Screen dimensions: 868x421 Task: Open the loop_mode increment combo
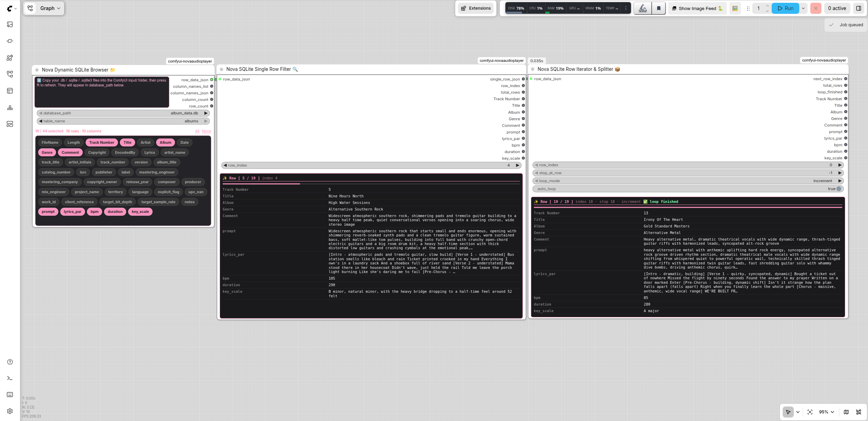688,181
